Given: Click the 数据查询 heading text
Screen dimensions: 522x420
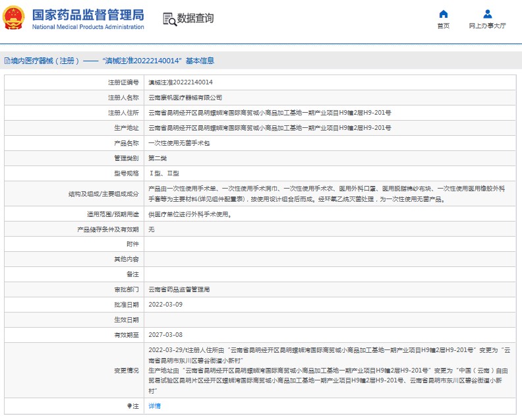Looking at the screenshot, I should click(x=195, y=18).
